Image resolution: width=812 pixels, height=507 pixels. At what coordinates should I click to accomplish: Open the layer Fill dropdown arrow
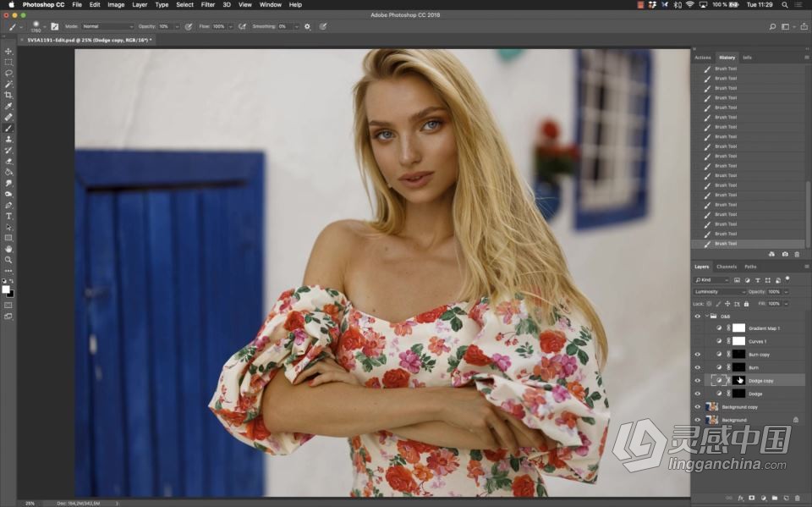pos(786,304)
